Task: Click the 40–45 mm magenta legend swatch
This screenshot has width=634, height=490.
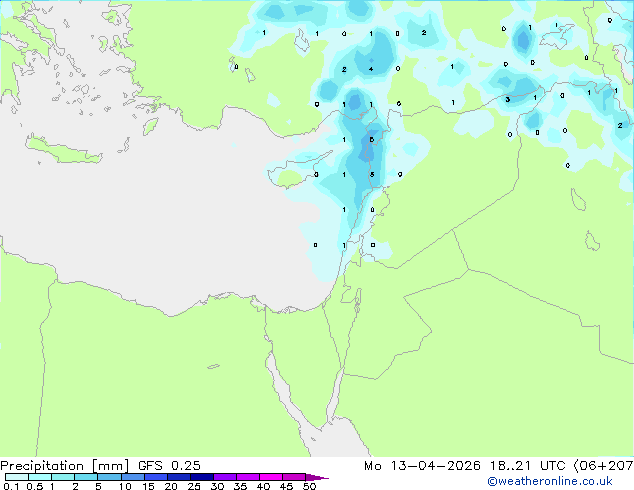Action: pyautogui.click(x=271, y=477)
